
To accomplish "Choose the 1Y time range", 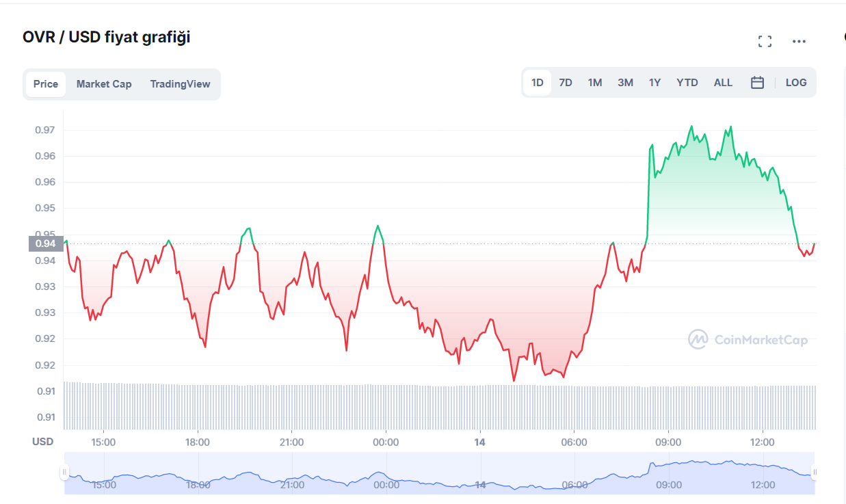I will (655, 83).
